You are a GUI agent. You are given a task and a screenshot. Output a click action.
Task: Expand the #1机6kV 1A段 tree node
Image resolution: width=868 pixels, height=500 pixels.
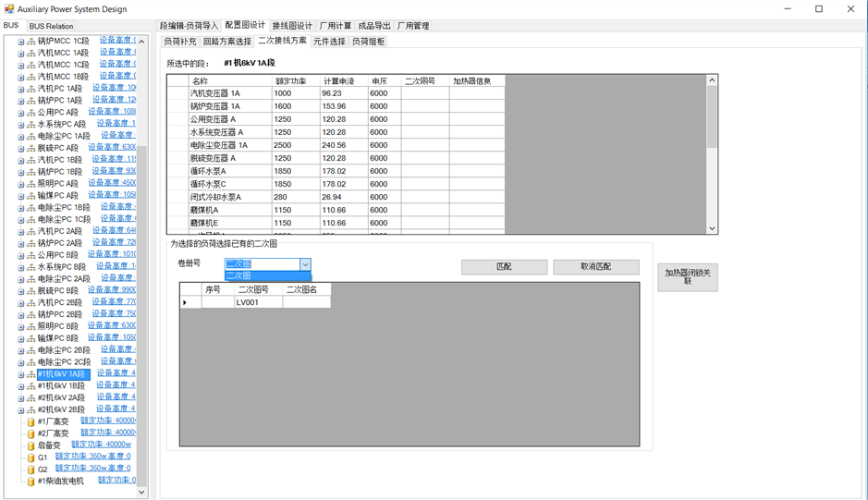tap(21, 374)
